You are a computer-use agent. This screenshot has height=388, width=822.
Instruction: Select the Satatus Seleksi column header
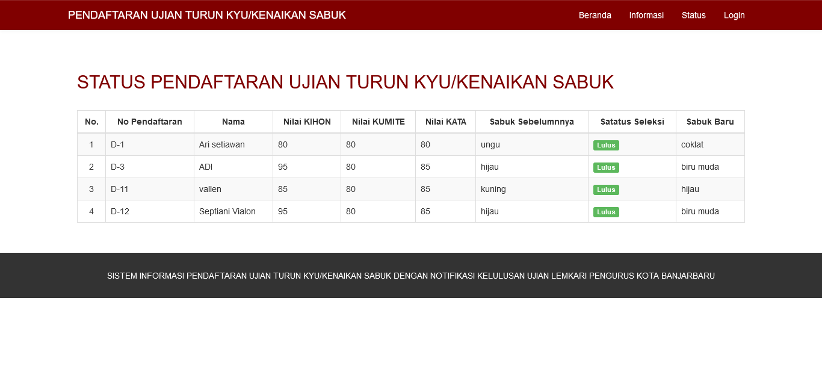coord(632,122)
